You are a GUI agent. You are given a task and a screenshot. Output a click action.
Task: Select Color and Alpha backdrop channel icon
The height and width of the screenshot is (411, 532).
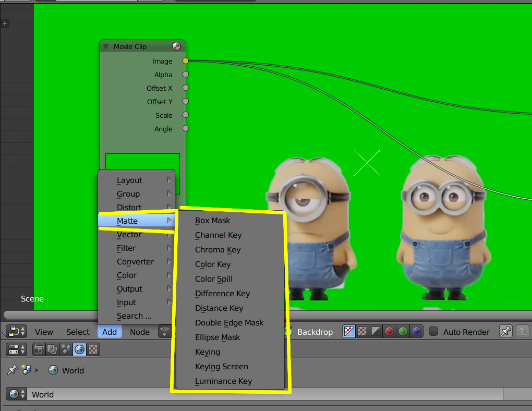(x=349, y=331)
